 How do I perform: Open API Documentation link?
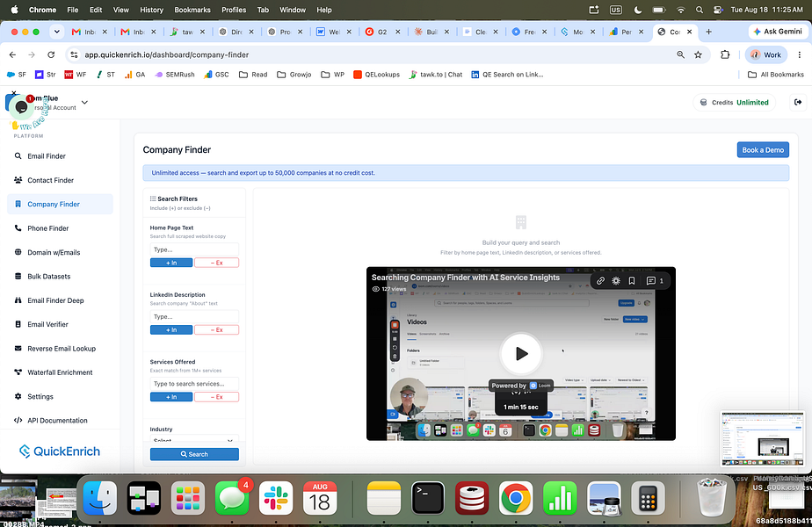[57, 421]
